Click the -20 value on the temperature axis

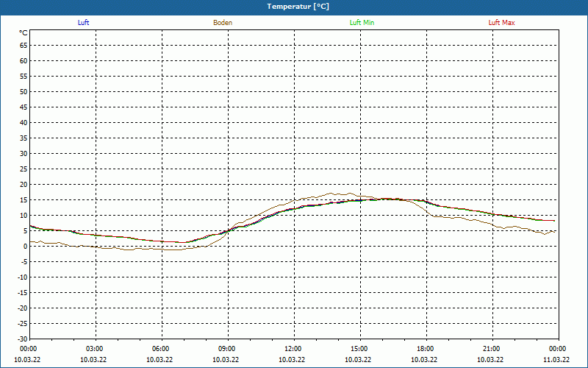(23, 308)
